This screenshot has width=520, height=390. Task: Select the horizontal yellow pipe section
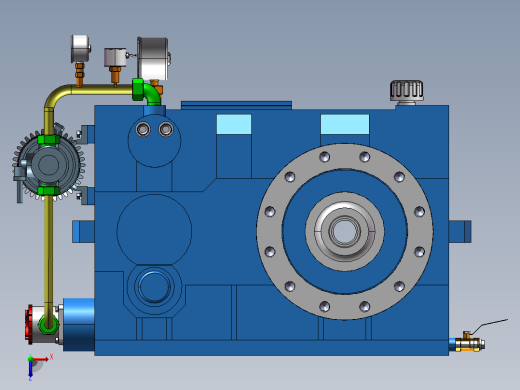pos(102,89)
